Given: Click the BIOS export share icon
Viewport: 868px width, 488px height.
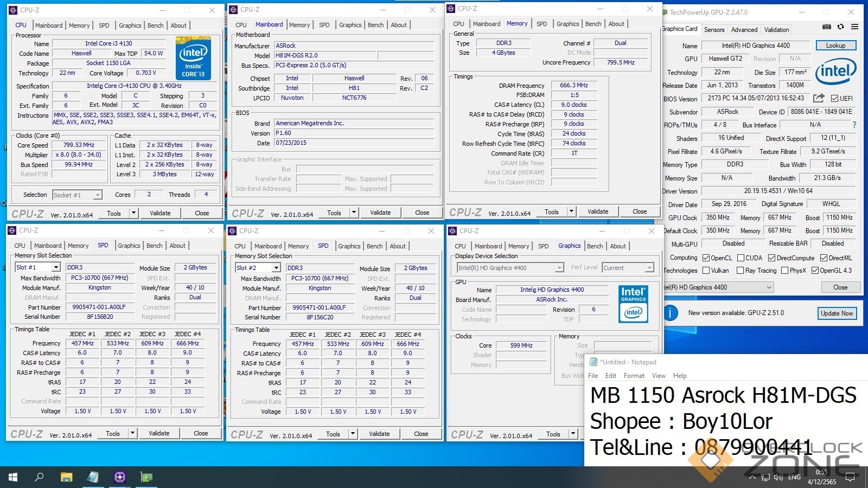Looking at the screenshot, I should point(819,98).
